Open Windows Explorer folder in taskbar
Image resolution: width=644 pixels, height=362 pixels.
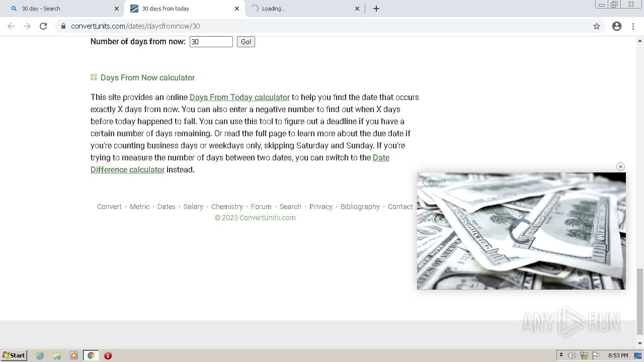pyautogui.click(x=57, y=355)
